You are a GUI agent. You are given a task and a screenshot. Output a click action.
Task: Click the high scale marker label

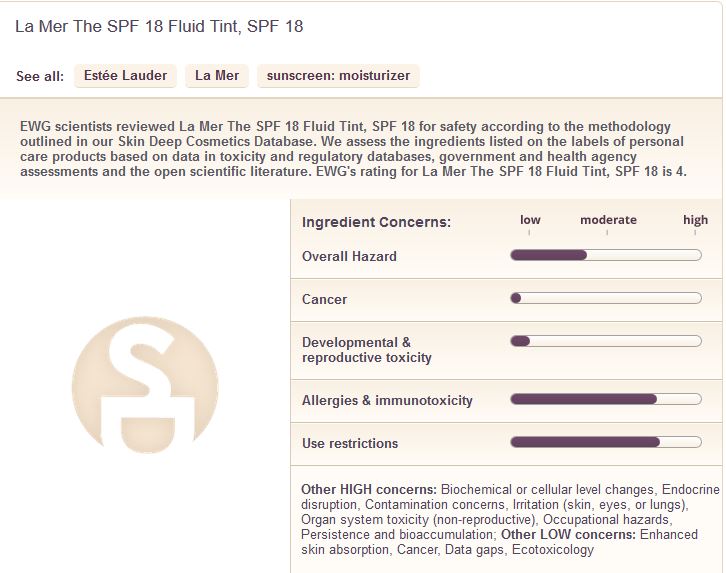(695, 220)
